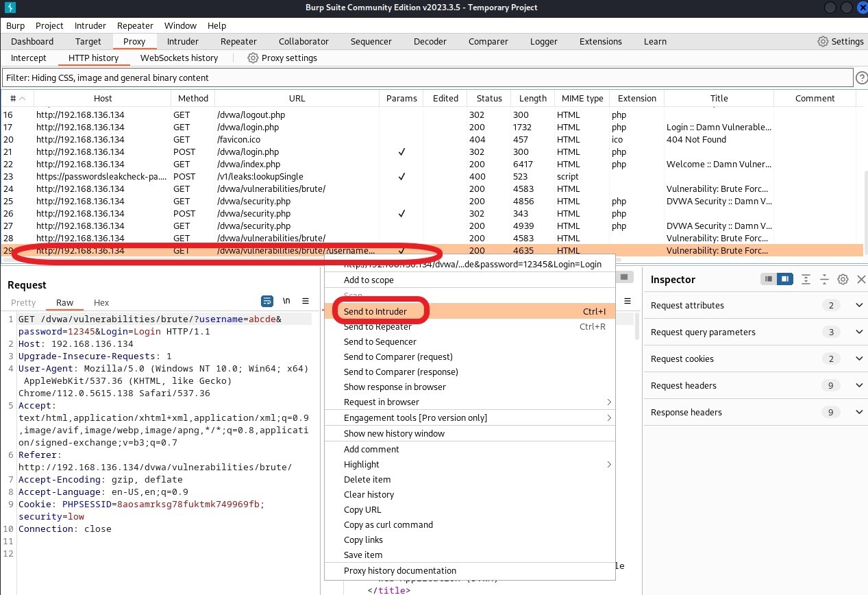Screen dimensions: 868x595
Task: Click the history filter bar
Action: pos(427,77)
